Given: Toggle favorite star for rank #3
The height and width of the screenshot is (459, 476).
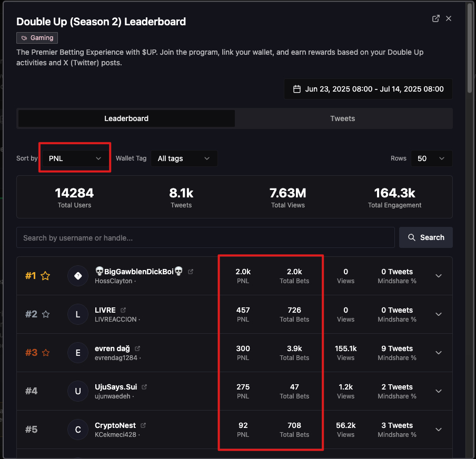Looking at the screenshot, I should [45, 353].
